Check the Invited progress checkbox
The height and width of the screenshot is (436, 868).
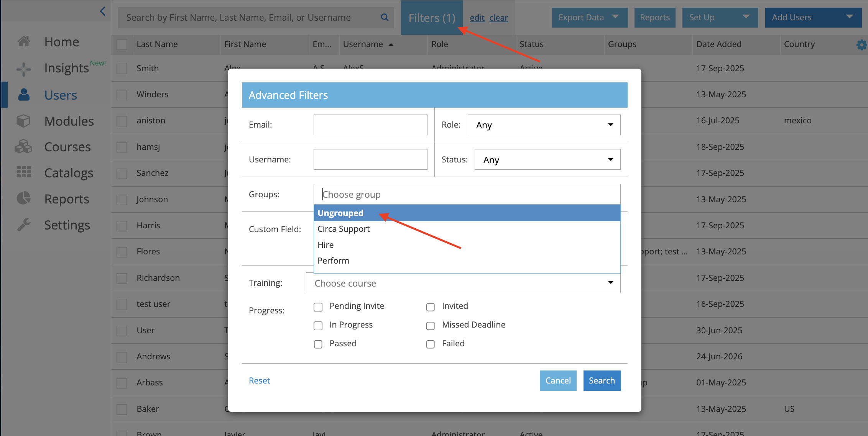pyautogui.click(x=431, y=307)
